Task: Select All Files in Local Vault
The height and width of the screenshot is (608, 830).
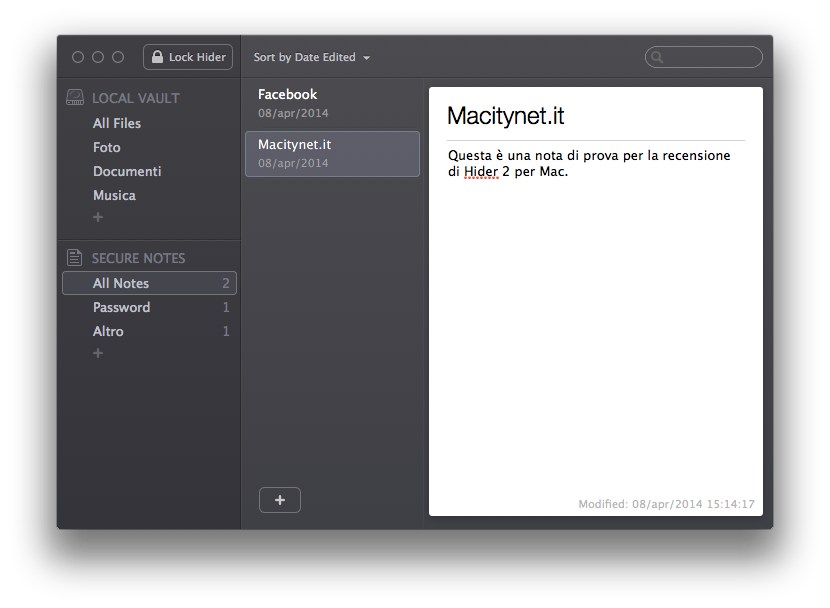Action: pos(117,123)
